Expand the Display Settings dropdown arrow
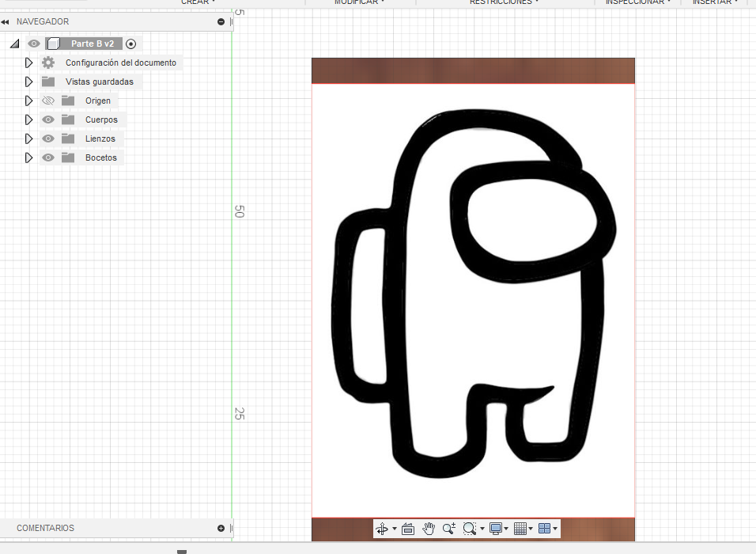This screenshot has width=756, height=554. (506, 529)
